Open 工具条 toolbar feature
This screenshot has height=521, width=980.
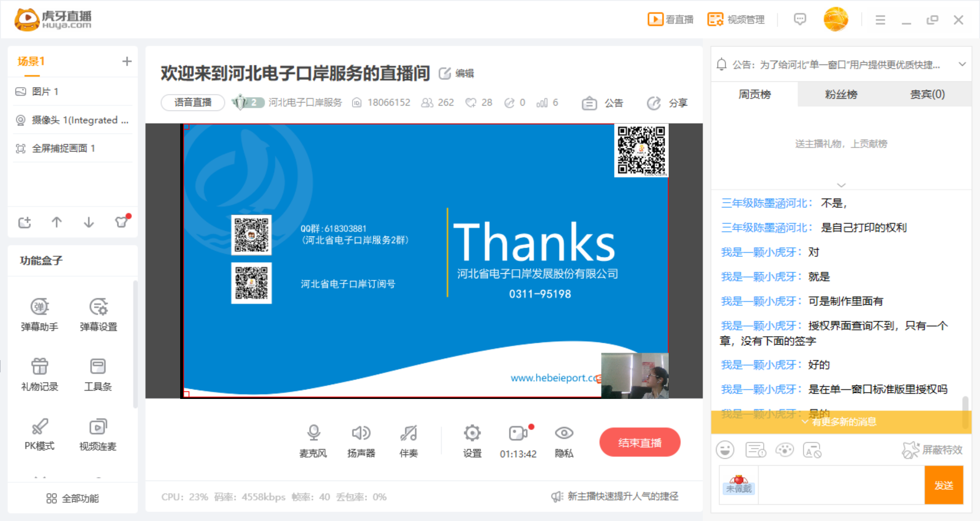click(x=98, y=374)
